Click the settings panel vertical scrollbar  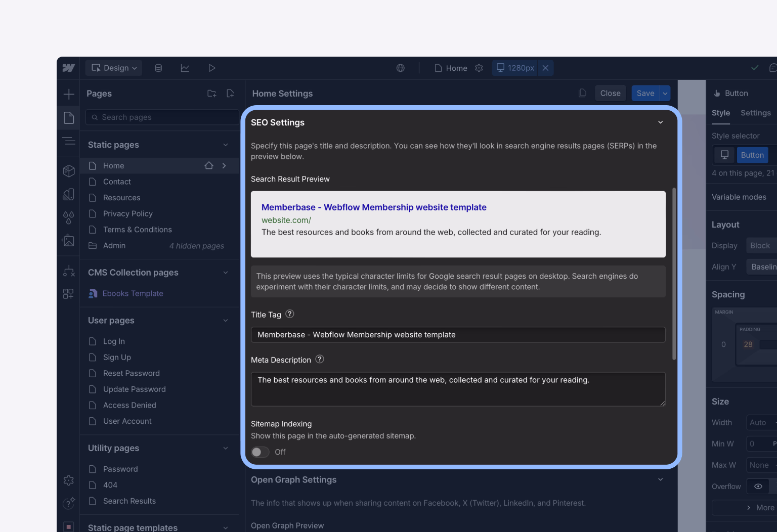[x=674, y=274]
